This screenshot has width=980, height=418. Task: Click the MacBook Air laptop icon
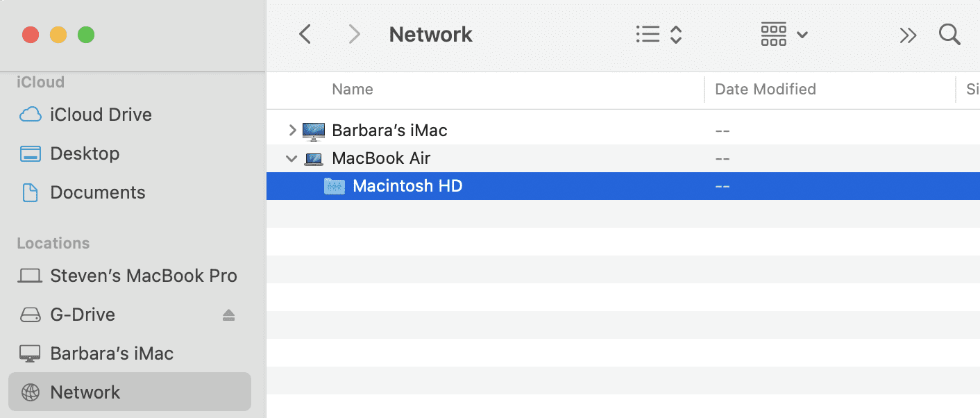tap(314, 159)
